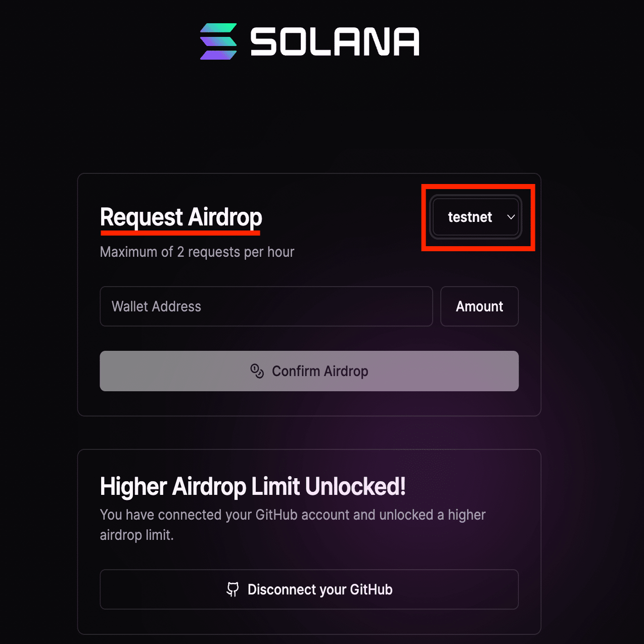644x644 pixels.
Task: Open the testnet network dropdown
Action: [476, 217]
